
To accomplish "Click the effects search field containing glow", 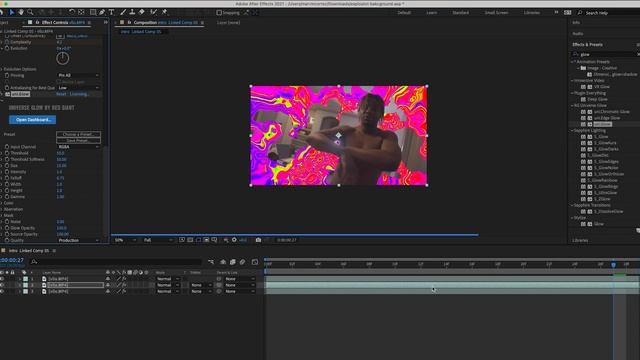I will 606,54.
